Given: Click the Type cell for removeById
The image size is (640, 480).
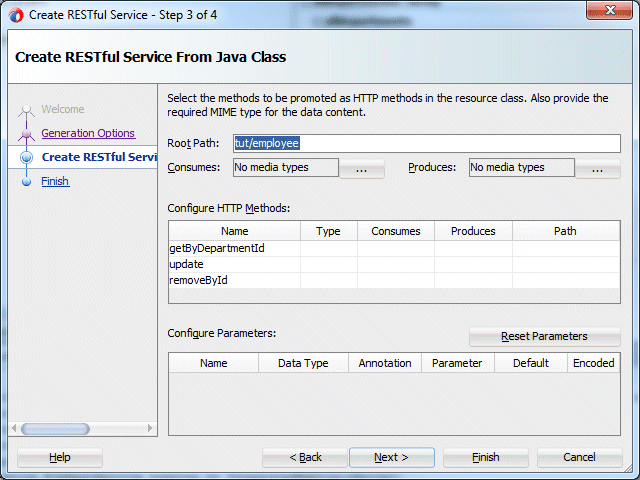Looking at the screenshot, I should tap(329, 280).
